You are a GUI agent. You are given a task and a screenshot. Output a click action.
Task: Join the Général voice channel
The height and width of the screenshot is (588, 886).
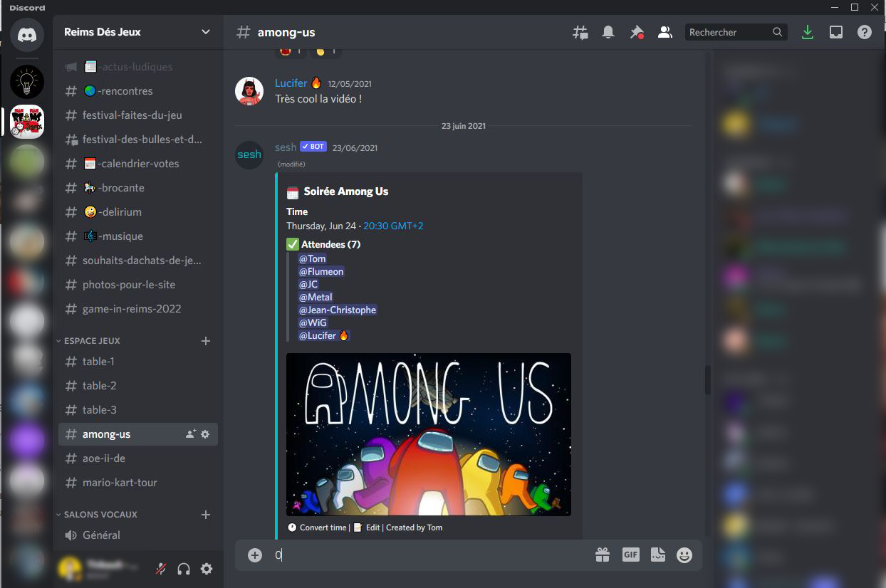pyautogui.click(x=138, y=535)
